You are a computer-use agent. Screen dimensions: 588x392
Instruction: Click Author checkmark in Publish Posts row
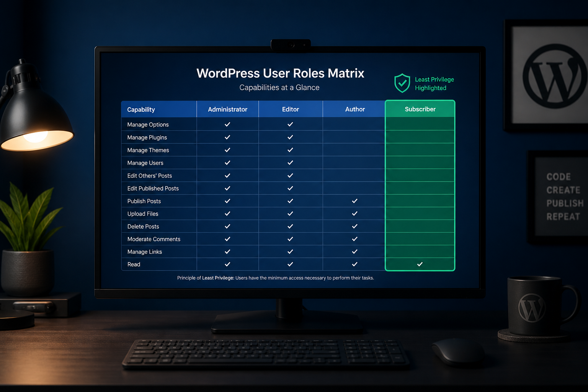pyautogui.click(x=355, y=201)
